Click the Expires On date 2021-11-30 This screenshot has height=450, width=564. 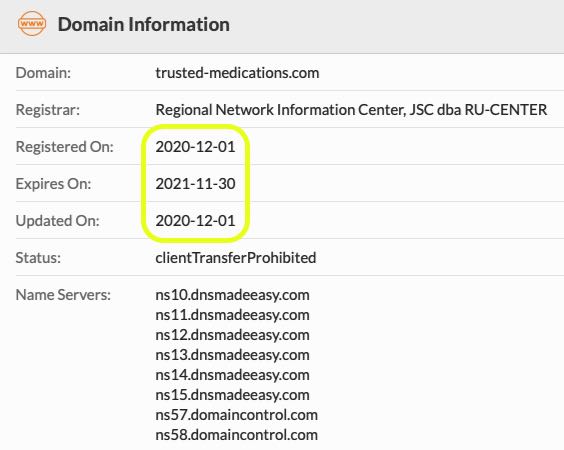pos(195,184)
